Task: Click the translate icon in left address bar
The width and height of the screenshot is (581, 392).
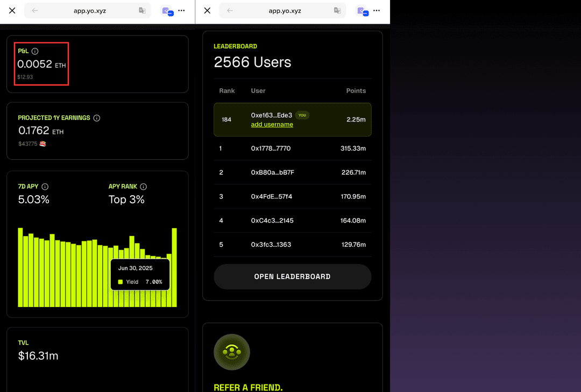Action: coord(142,11)
